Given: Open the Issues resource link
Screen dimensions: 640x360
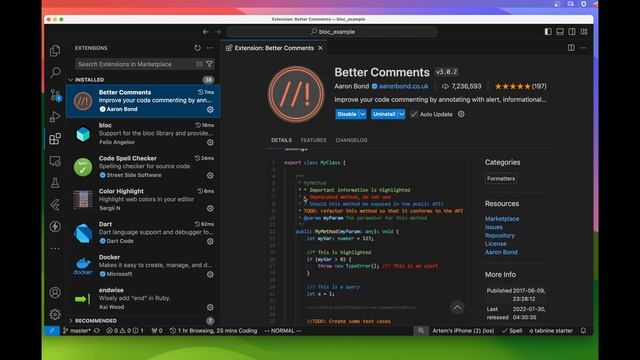Looking at the screenshot, I should click(493, 227).
